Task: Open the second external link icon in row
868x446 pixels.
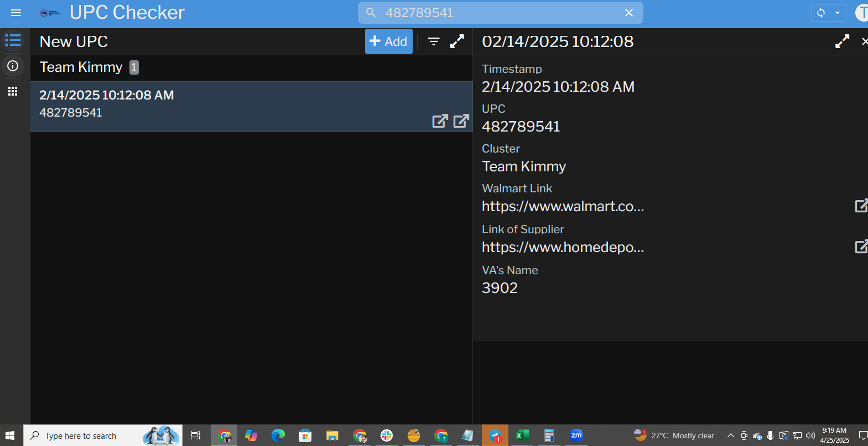Action: click(x=461, y=121)
